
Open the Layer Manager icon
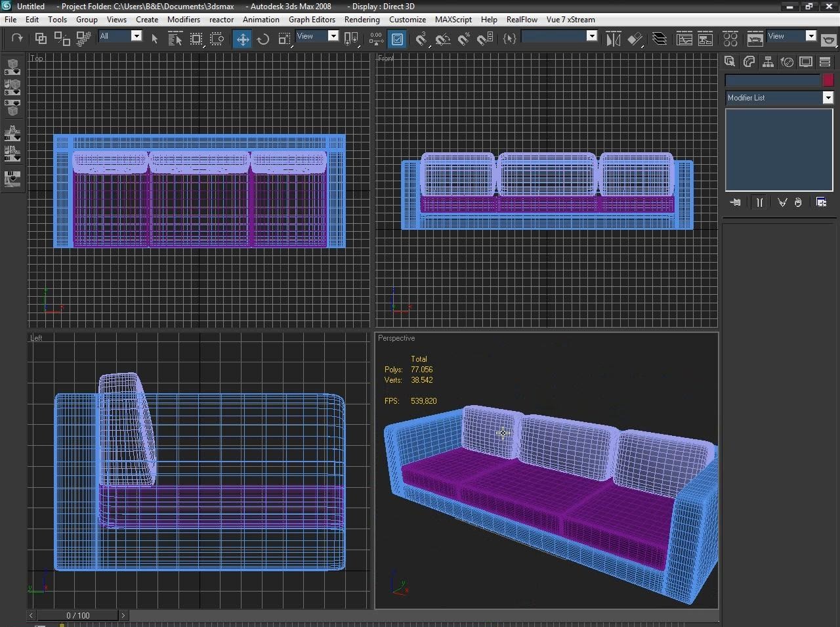pos(660,39)
